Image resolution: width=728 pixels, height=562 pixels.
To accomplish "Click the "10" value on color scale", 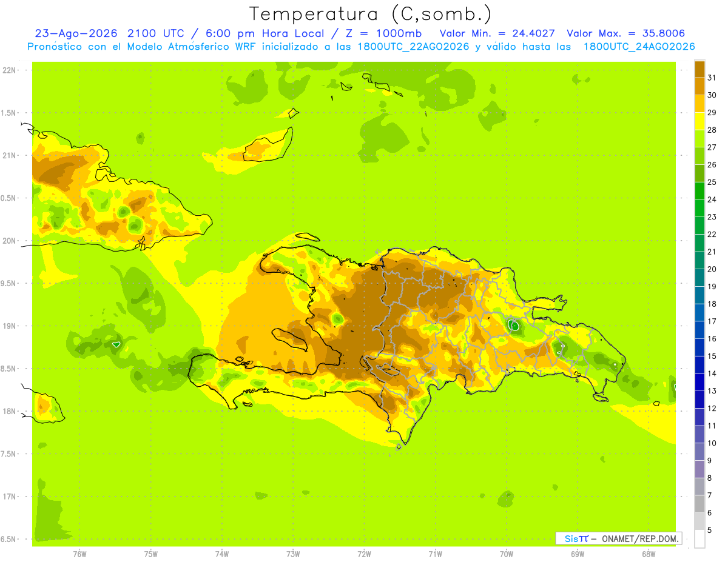I will click(x=712, y=443).
